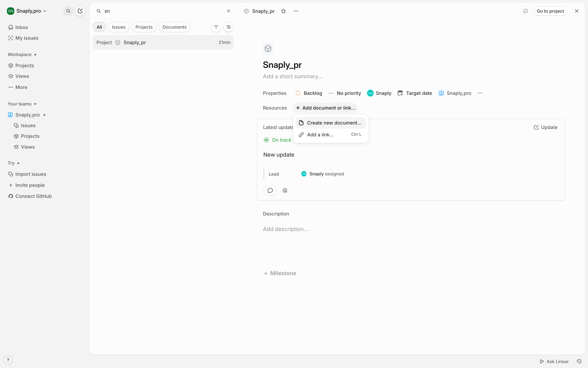
Task: Open the more properties ellipsis
Action: (480, 93)
